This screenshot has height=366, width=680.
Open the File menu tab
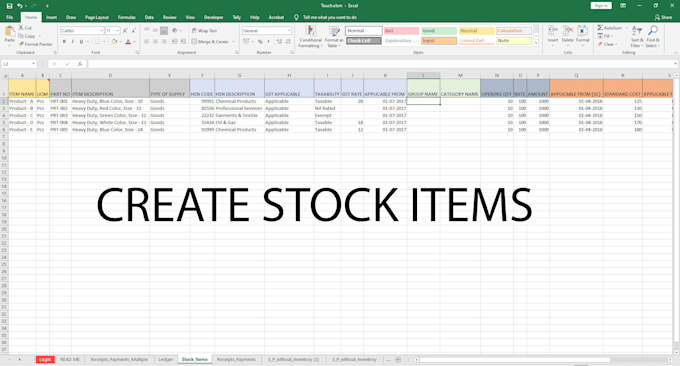[x=10, y=17]
